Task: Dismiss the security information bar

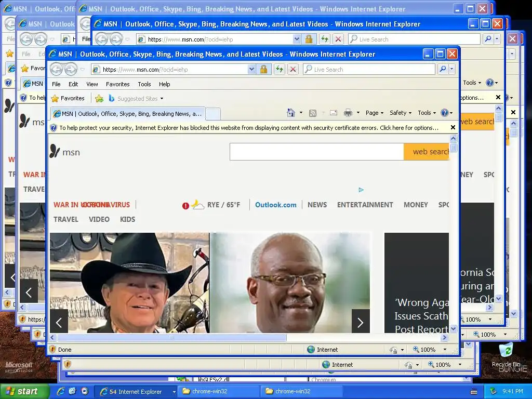Action: pos(453,128)
